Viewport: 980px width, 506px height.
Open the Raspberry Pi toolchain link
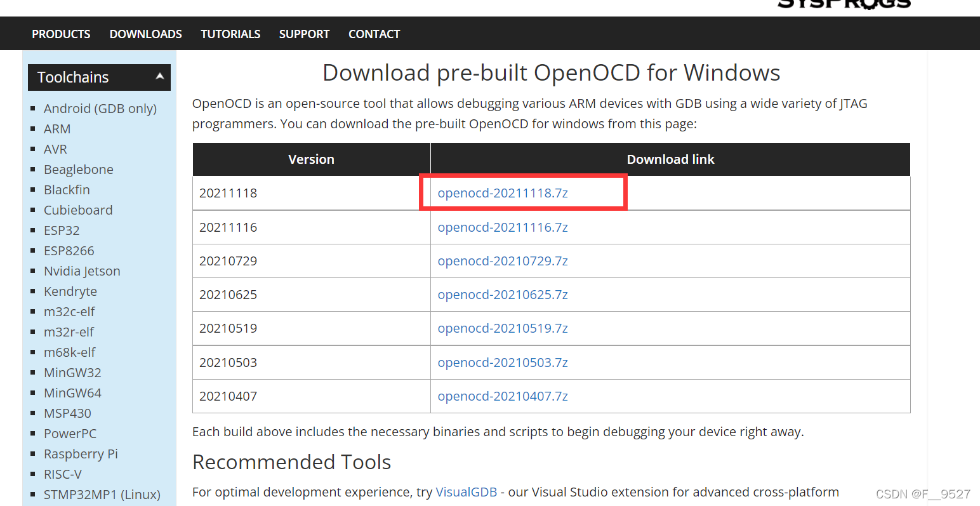tap(81, 454)
